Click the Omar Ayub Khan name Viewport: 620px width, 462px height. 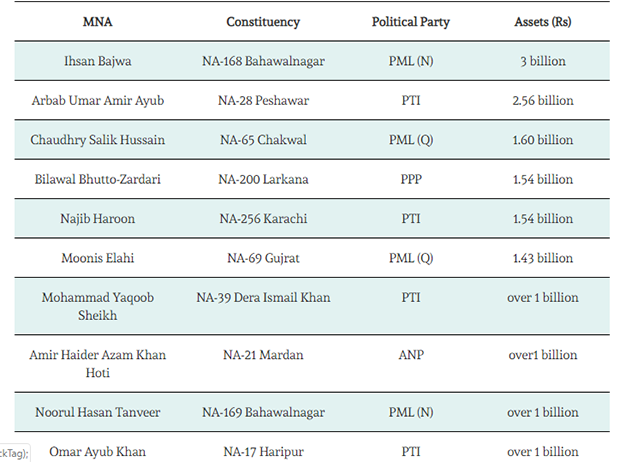pos(97,452)
